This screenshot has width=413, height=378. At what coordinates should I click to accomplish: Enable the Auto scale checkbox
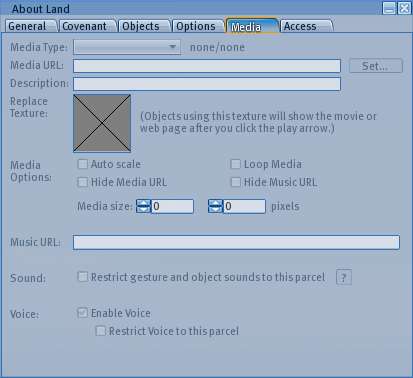point(83,164)
